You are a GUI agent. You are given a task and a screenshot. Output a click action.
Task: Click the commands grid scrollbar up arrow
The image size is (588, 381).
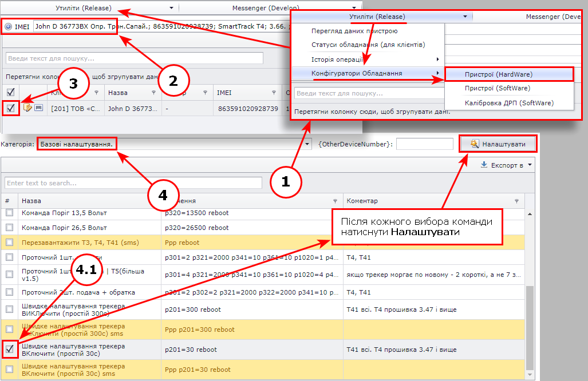coord(530,215)
